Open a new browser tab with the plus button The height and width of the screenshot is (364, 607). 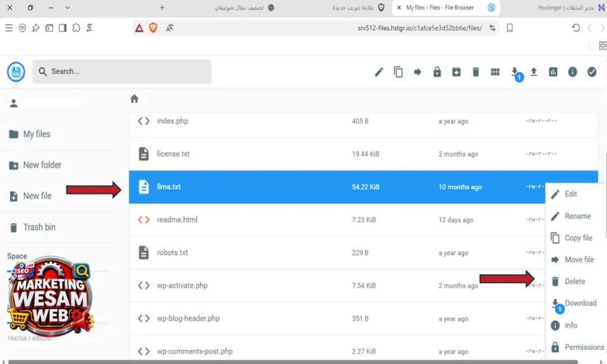[162, 7]
